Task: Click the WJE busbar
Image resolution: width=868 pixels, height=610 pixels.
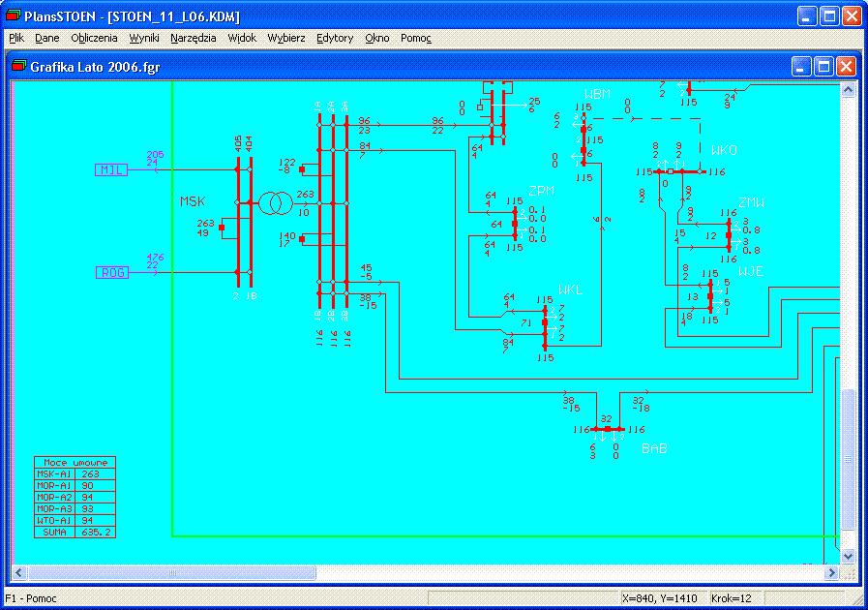Action: click(x=710, y=296)
